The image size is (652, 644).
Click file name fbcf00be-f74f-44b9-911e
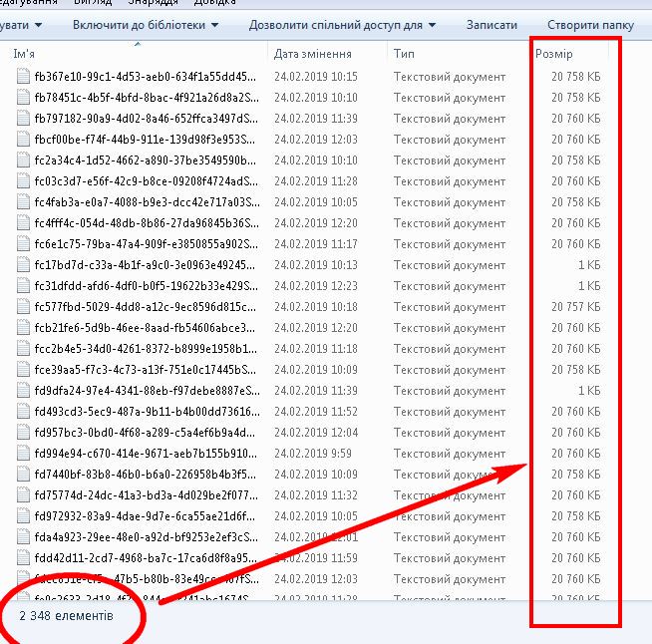pos(145,140)
